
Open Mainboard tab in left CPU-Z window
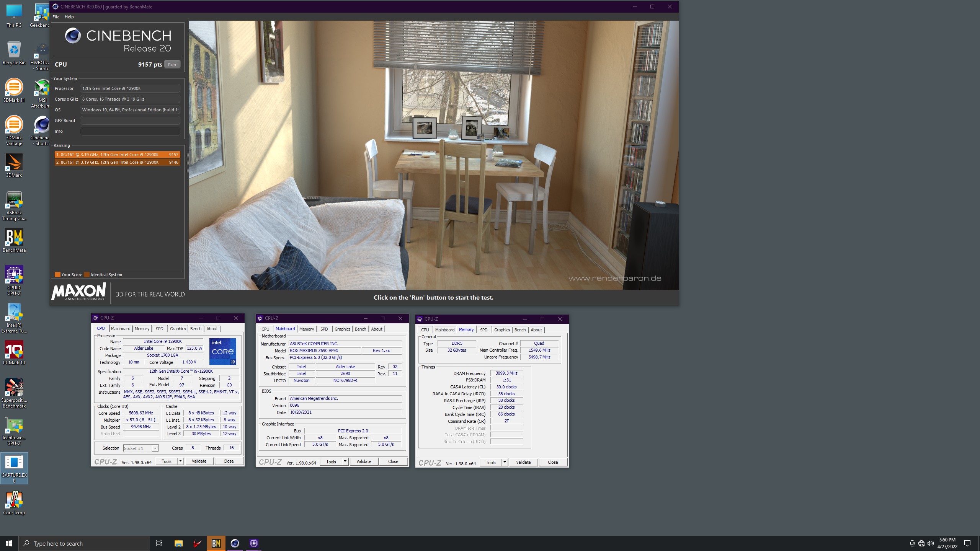[x=121, y=329]
